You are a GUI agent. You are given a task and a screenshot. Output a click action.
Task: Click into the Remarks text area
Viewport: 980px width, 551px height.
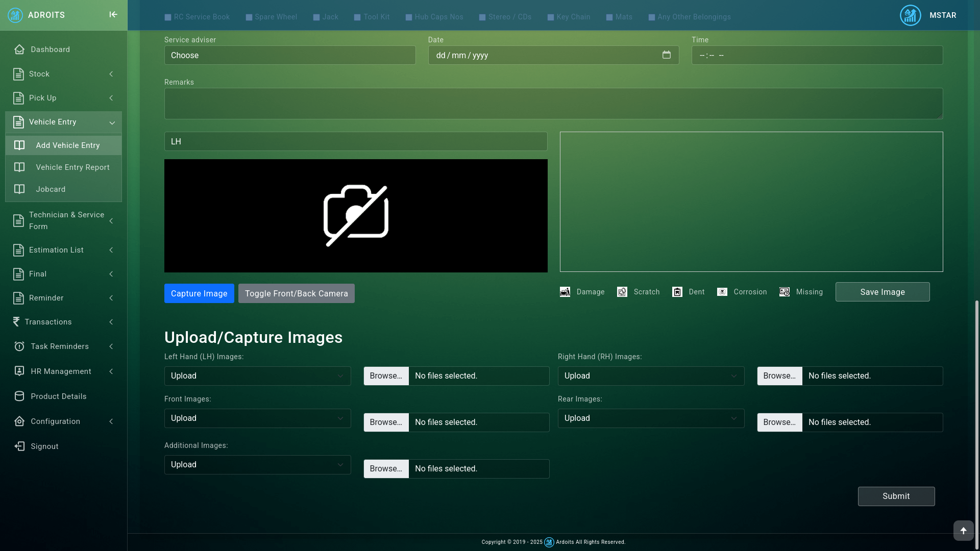553,104
